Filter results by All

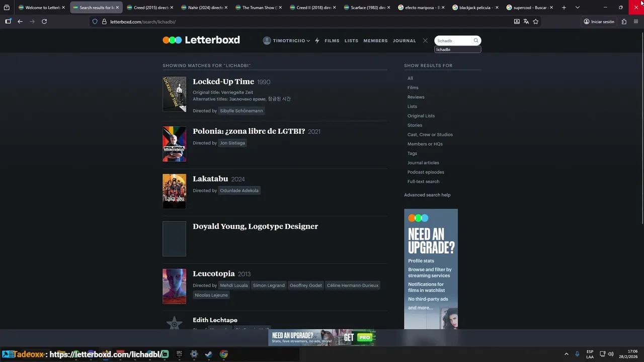(x=410, y=78)
